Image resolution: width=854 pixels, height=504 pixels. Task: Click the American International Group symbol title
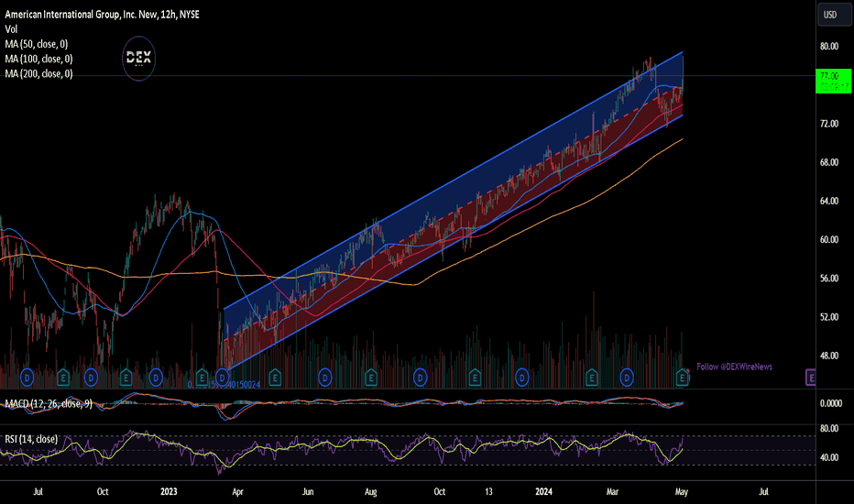(102, 15)
